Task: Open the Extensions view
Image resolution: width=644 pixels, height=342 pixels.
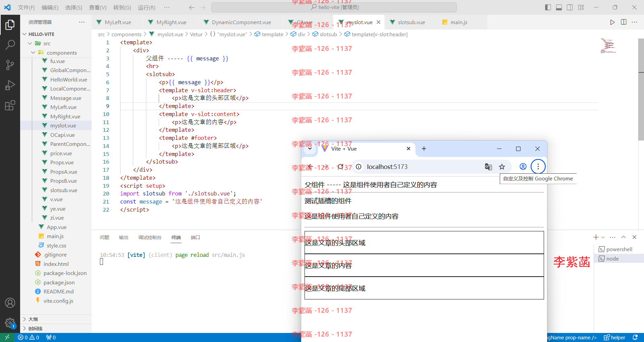Action: click(x=10, y=106)
